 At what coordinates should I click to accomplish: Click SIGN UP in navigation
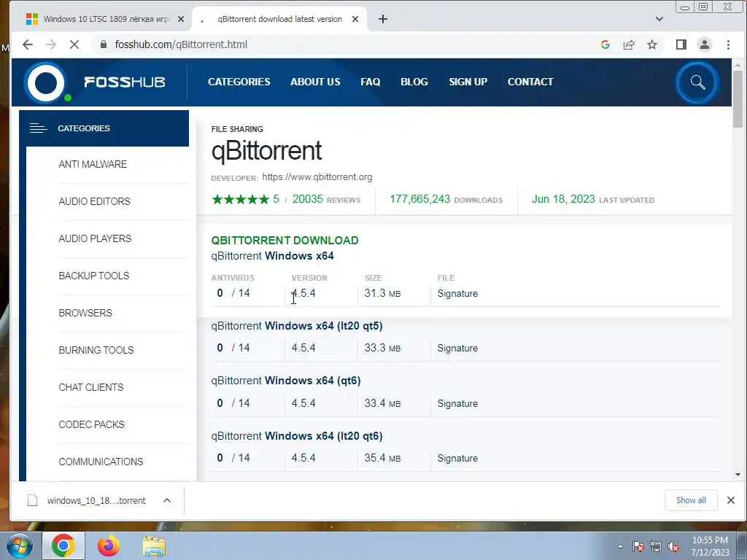click(x=468, y=82)
